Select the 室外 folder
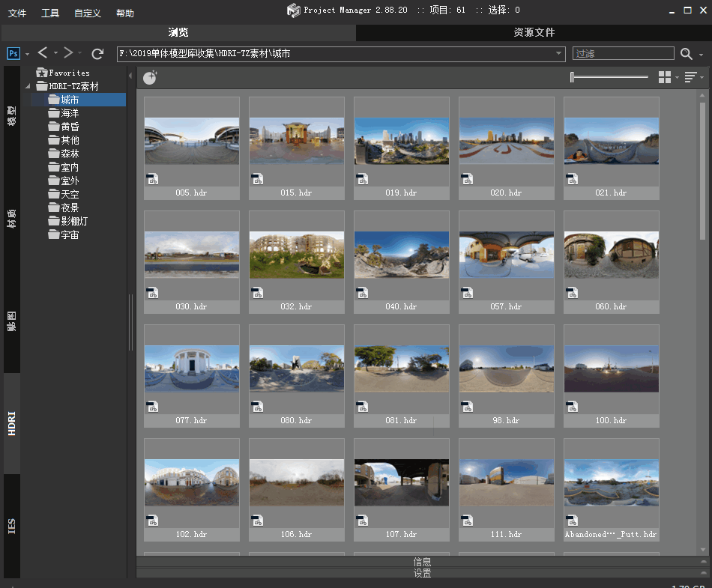The width and height of the screenshot is (712, 588). pyautogui.click(x=64, y=181)
